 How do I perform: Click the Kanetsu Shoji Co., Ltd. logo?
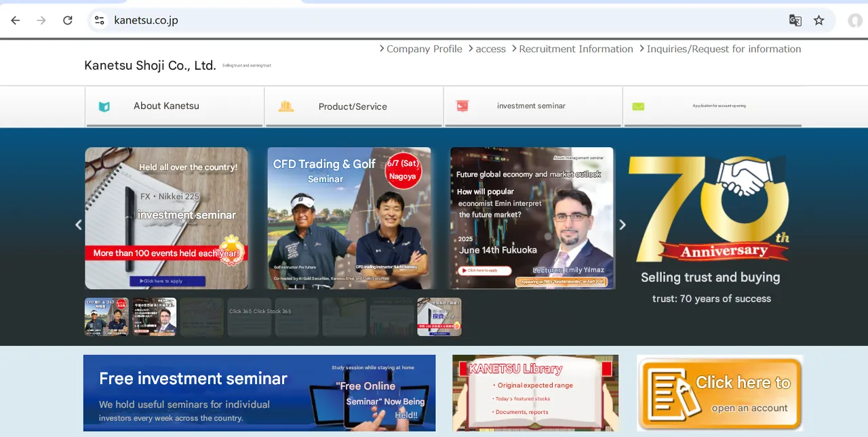[x=150, y=66]
